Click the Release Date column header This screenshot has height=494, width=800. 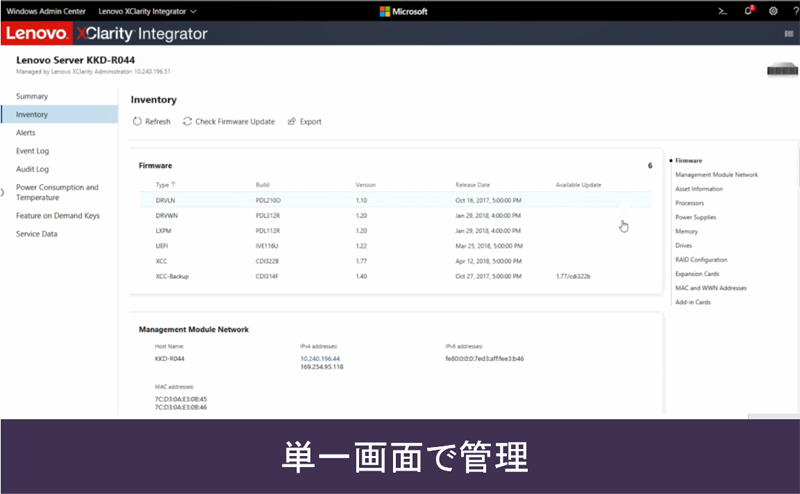pos(472,185)
